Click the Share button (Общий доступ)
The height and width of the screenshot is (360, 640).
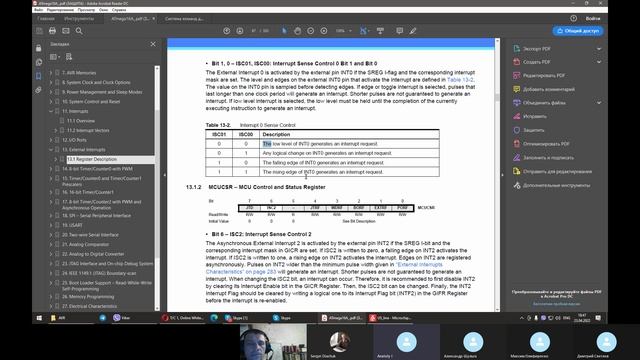pos(578,31)
